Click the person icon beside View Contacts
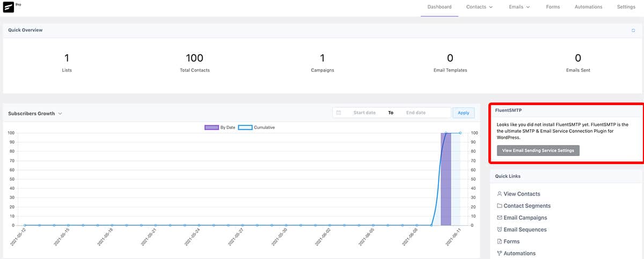Image resolution: width=644 pixels, height=259 pixels. (500, 194)
